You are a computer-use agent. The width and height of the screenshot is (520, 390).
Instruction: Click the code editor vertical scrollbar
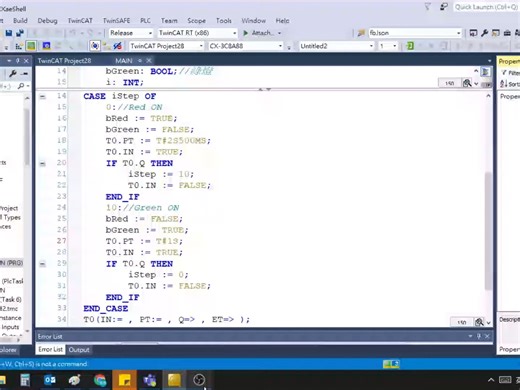(x=488, y=231)
